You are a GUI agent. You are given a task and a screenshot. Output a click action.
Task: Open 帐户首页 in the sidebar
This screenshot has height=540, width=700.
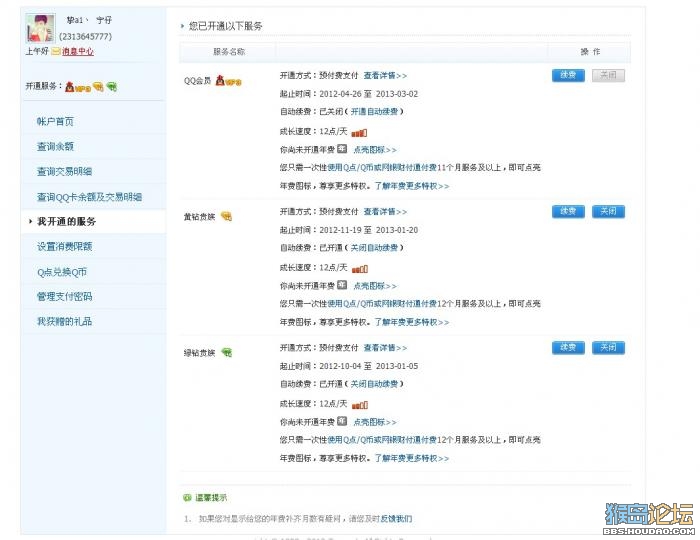(55, 121)
